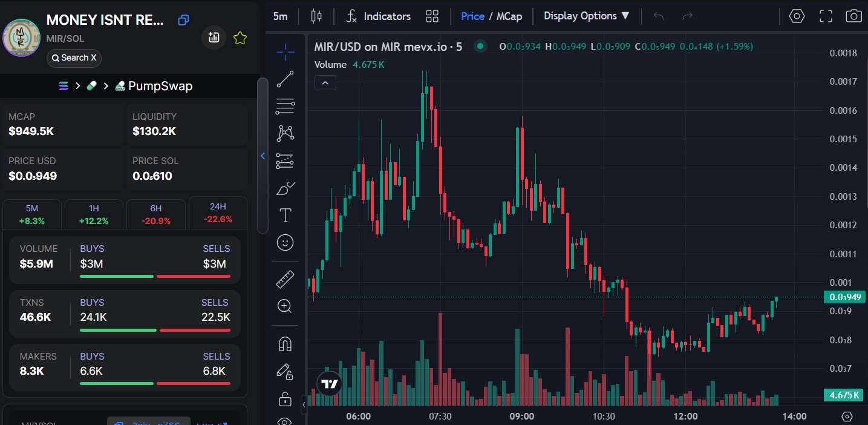868x425 pixels.
Task: Open the Indicators menu
Action: click(x=378, y=16)
